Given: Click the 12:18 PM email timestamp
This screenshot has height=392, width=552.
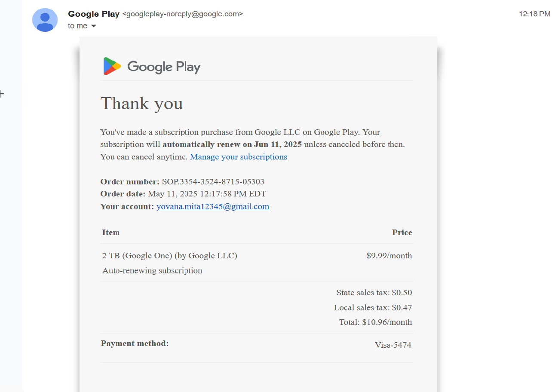Looking at the screenshot, I should point(534,14).
